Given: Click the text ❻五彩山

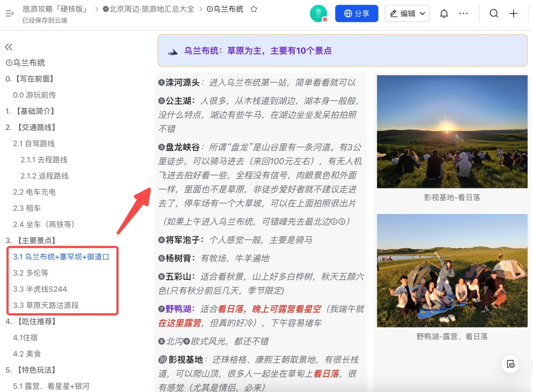Looking at the screenshot, I should tap(177, 277).
